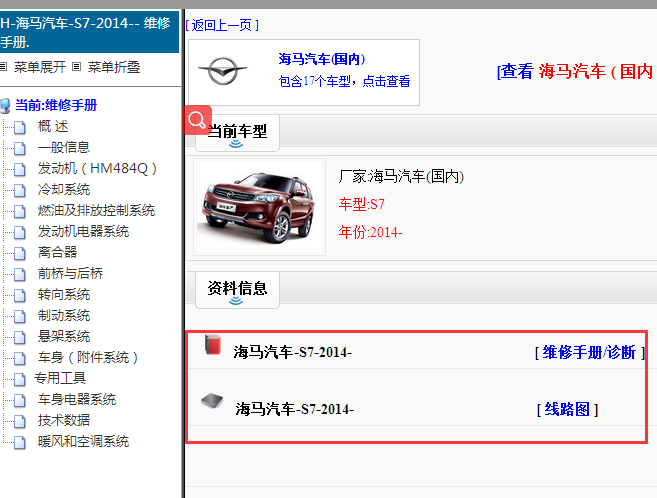Click the page icon next to 转向系统
657x498 pixels.
[x=19, y=295]
